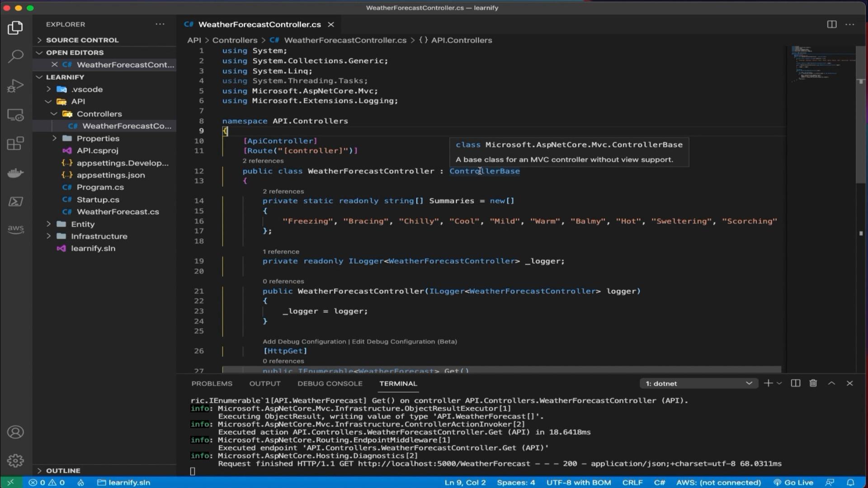Switch to the Problems tab

(x=212, y=383)
